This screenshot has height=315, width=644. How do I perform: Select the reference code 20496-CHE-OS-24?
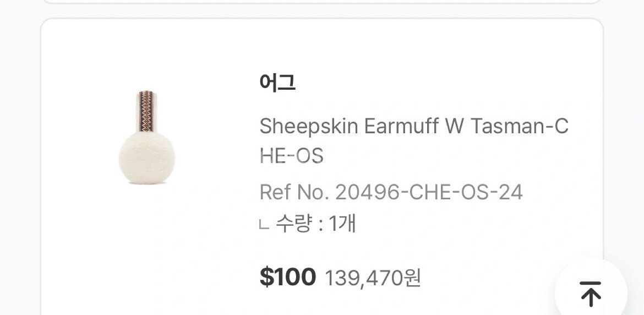pyautogui.click(x=429, y=192)
